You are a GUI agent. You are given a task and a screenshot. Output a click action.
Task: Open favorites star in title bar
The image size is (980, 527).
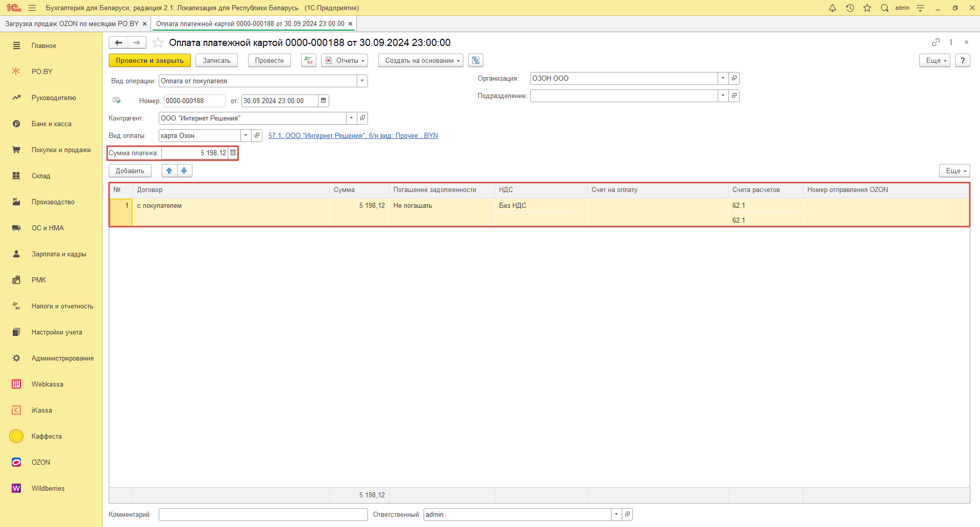click(x=867, y=8)
